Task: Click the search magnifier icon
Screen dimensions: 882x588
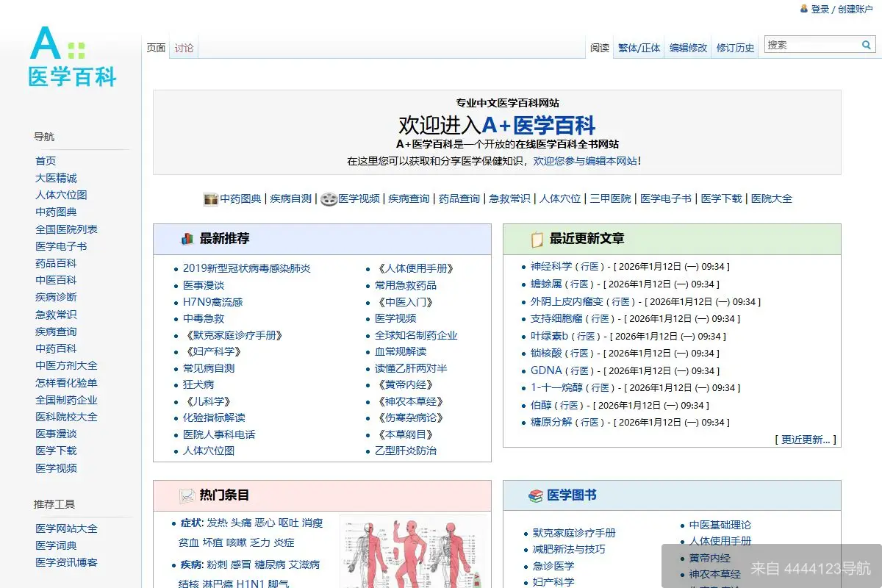Action: pos(866,44)
